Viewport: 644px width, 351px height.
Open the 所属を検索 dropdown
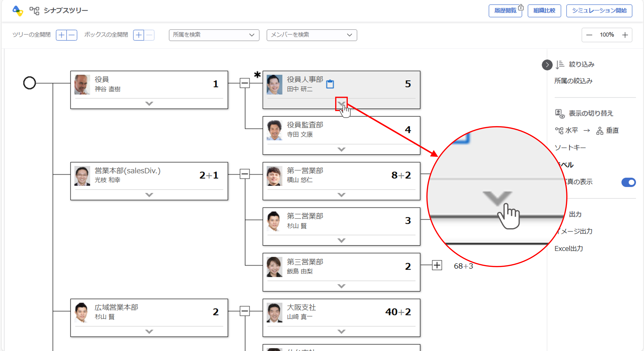coord(214,35)
